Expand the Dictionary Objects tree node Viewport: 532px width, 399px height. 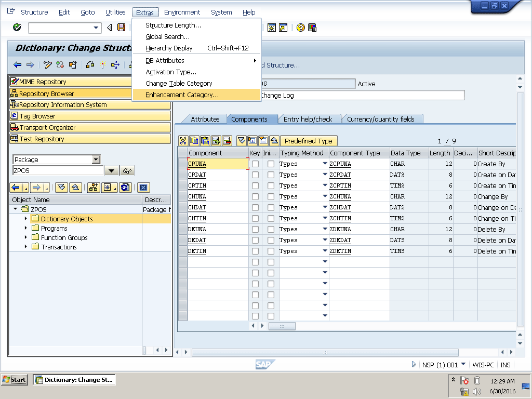(x=26, y=219)
